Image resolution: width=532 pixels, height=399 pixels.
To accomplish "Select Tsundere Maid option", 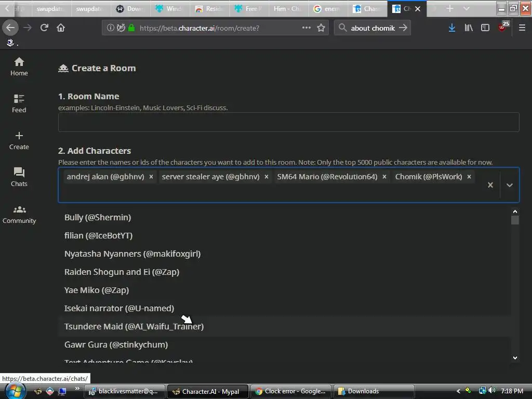I will click(x=284, y=326).
